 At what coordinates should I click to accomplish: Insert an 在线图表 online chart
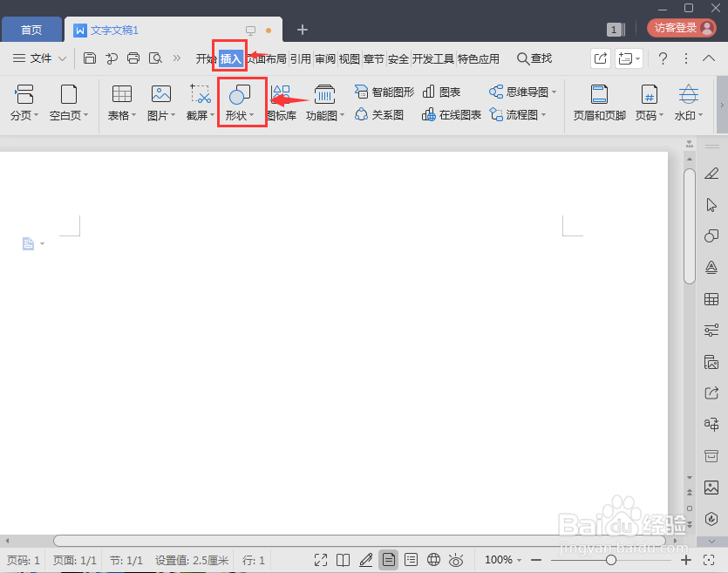coord(452,115)
